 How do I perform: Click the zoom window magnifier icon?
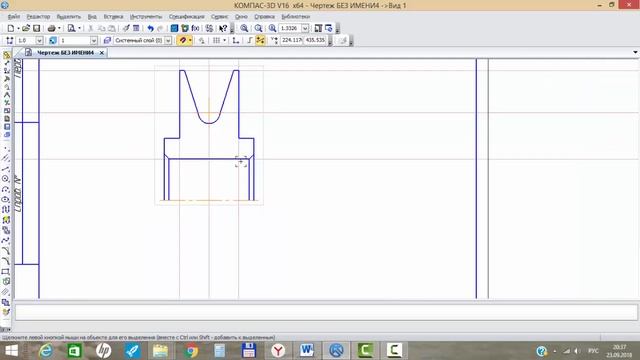244,28
